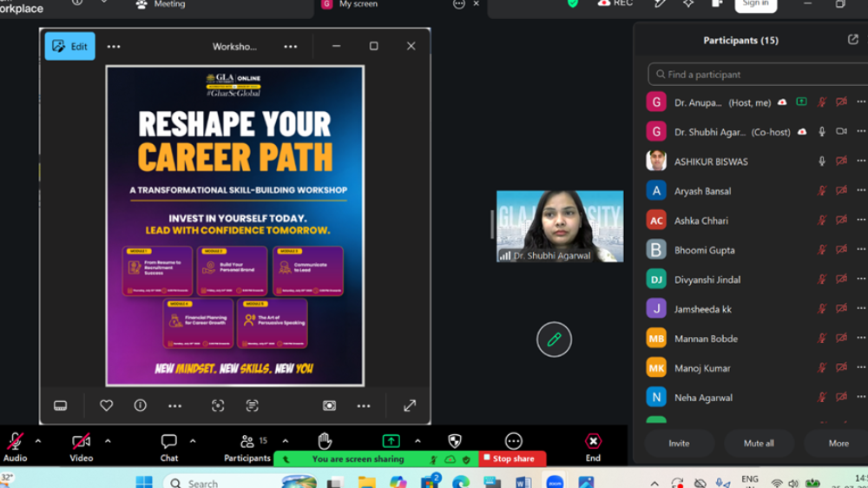Viewport: 868px width, 488px height.
Task: Open Windows Start menu
Action: [x=144, y=482]
